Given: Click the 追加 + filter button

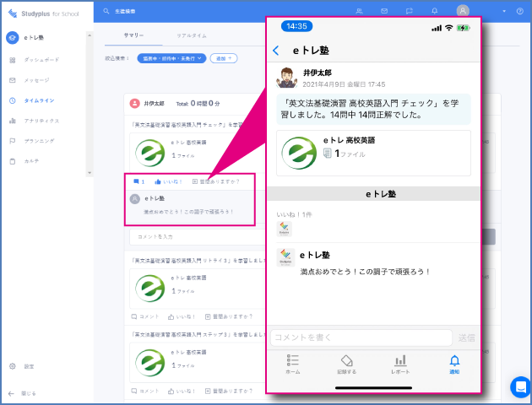Looking at the screenshot, I should click(x=224, y=58).
